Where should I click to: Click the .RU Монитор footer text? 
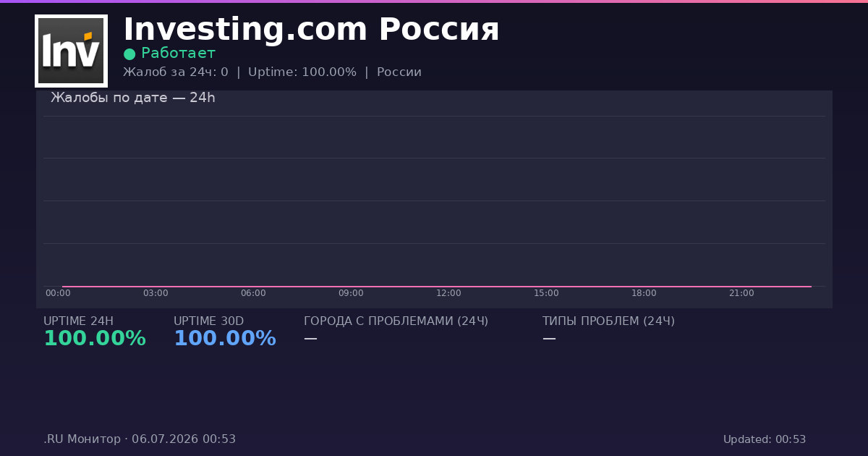point(82,439)
